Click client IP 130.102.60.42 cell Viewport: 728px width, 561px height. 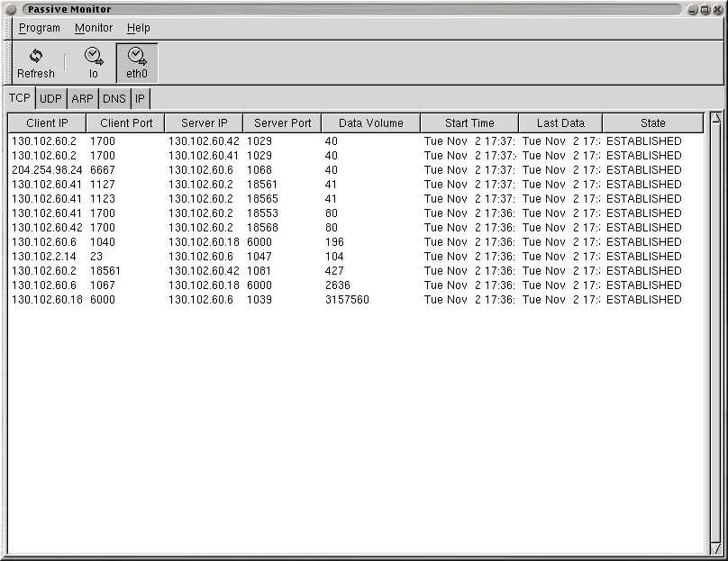[47, 227]
